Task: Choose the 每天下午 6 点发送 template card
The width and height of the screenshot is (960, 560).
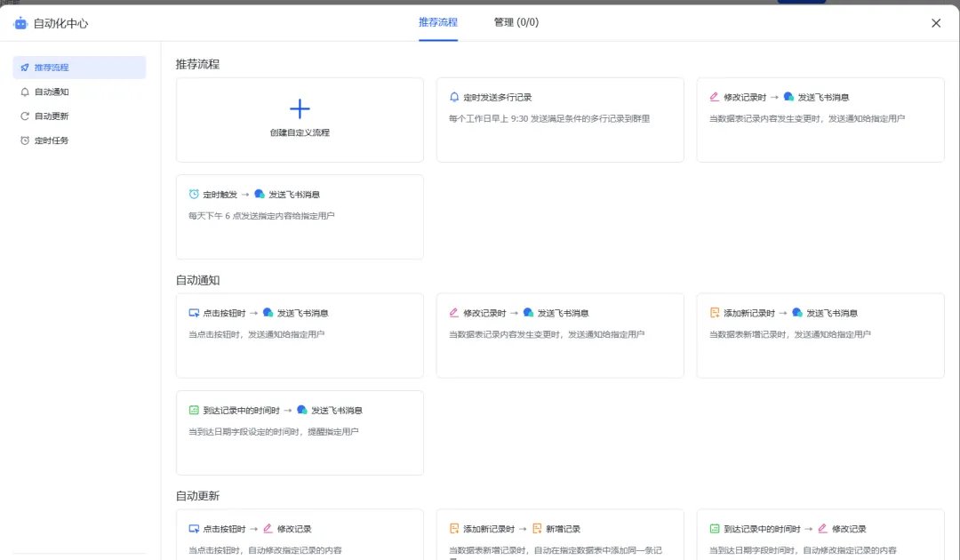Action: [x=300, y=217]
